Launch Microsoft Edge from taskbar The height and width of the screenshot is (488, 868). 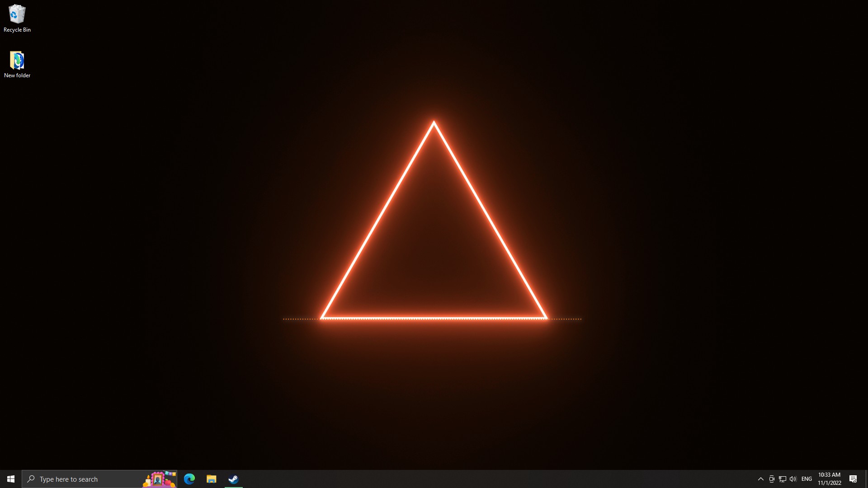click(189, 479)
